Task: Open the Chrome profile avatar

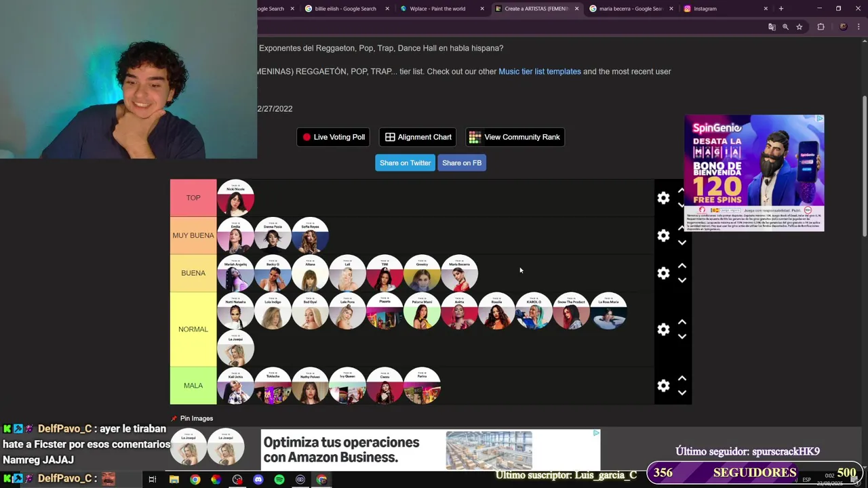Action: [843, 27]
